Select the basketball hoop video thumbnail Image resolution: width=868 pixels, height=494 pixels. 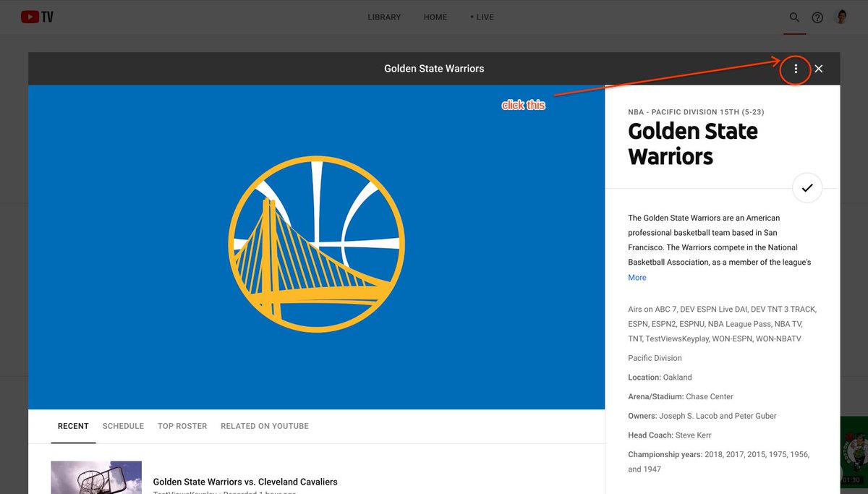click(x=96, y=477)
